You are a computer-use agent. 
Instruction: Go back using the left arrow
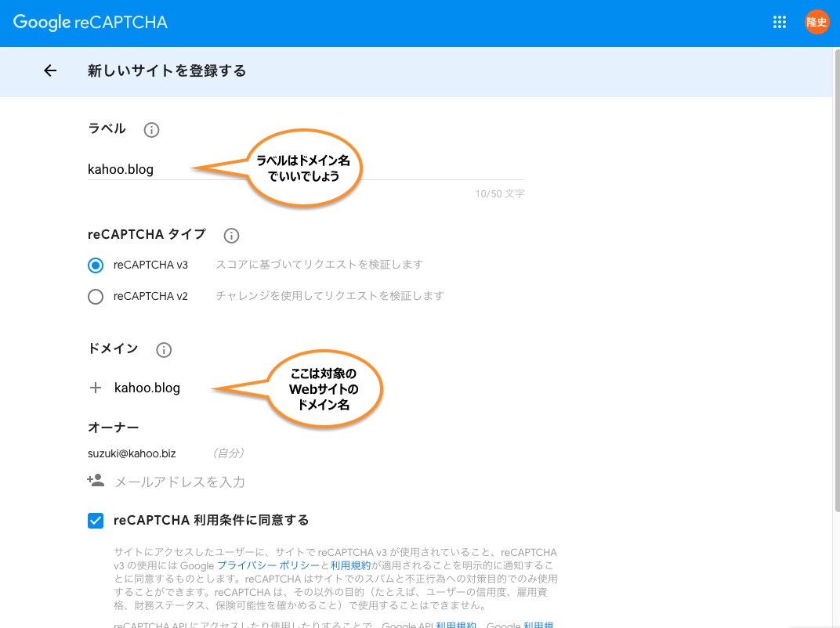click(50, 71)
